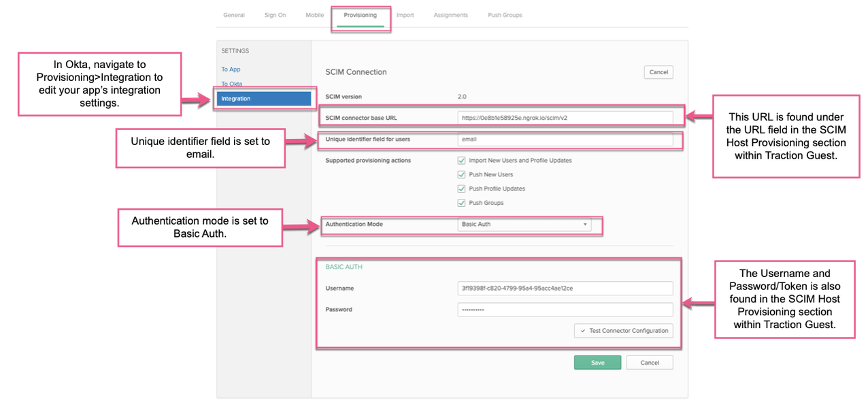Switch to the Provisioning tab
Screen dimensions: 868x405
360,14
